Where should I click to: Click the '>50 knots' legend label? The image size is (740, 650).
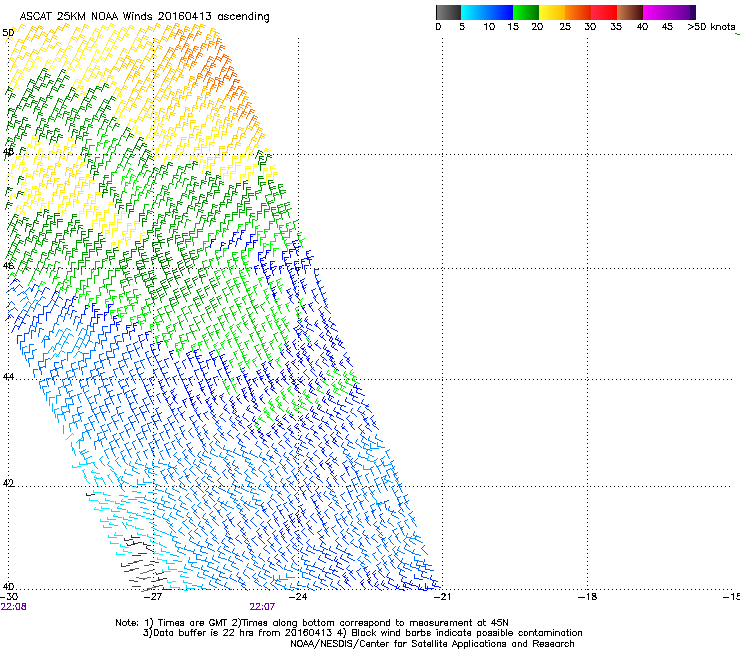pos(711,27)
